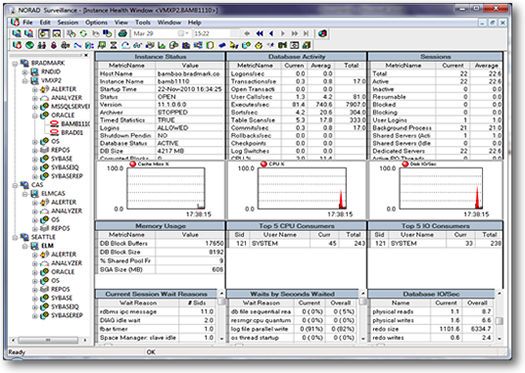Open the Options menu
Viewport: 525px width, 373px height.
(x=96, y=22)
